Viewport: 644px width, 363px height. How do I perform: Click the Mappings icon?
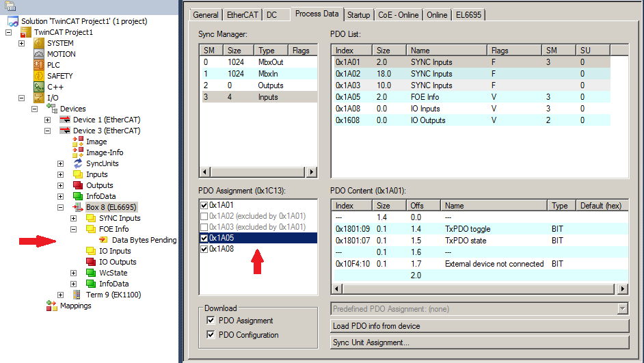pos(52,306)
